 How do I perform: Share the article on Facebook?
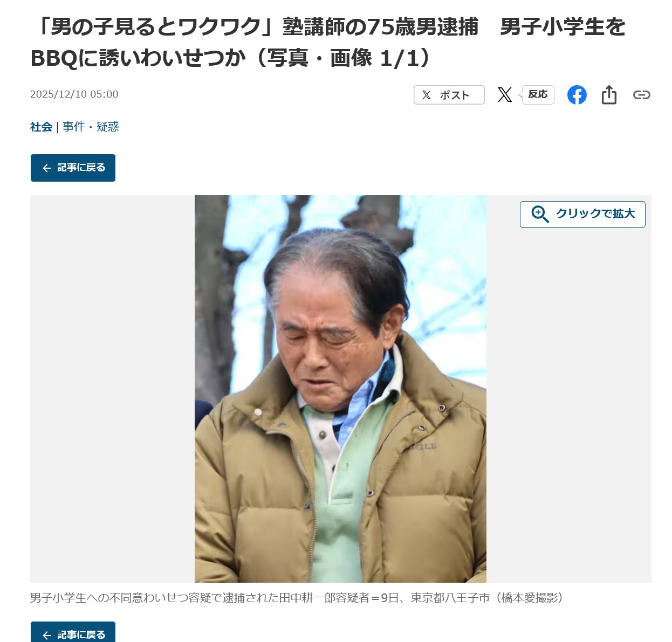[x=577, y=95]
